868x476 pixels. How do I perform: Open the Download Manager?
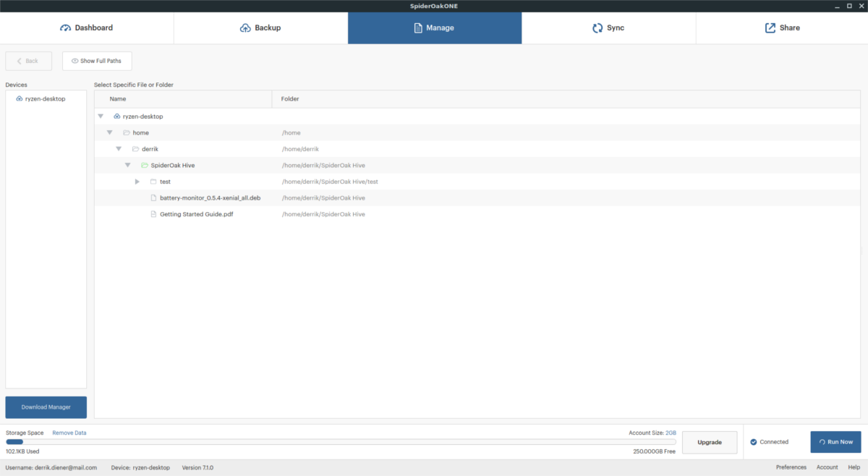pos(46,407)
